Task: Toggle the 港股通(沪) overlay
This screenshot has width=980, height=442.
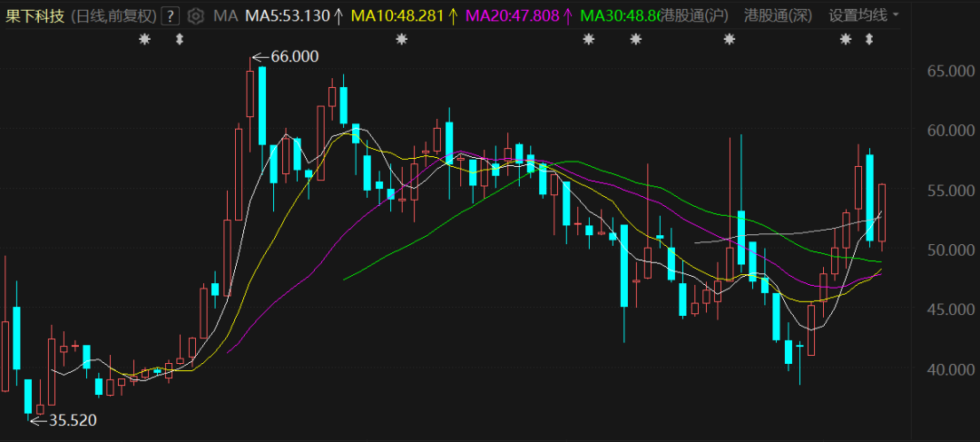Action: [693, 15]
